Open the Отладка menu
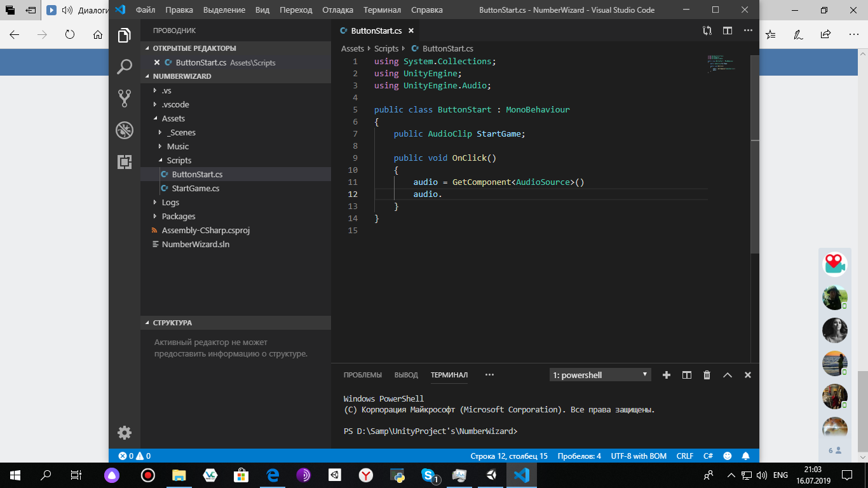The height and width of the screenshot is (488, 868). [x=339, y=10]
